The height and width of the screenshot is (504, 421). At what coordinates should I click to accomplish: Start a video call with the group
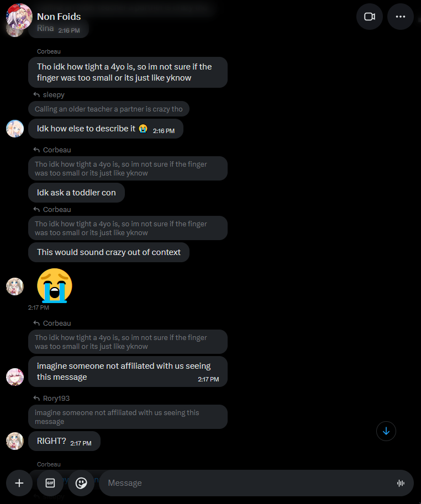[369, 17]
